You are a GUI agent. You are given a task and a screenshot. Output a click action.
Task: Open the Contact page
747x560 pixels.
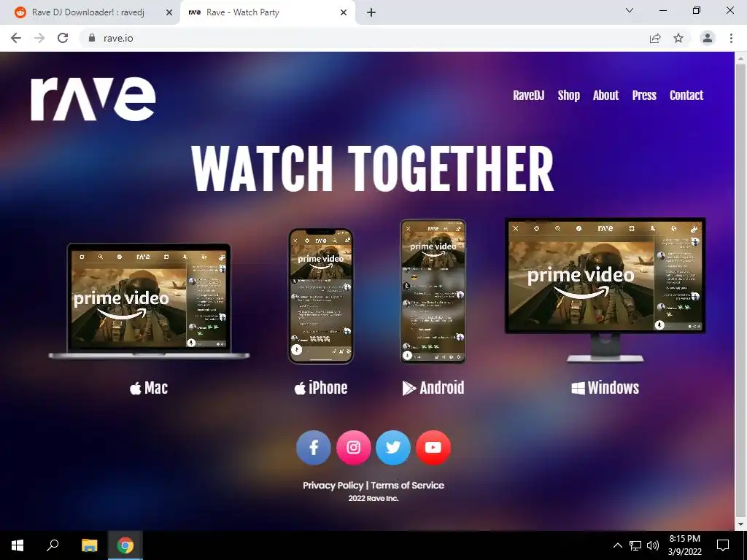tap(686, 96)
